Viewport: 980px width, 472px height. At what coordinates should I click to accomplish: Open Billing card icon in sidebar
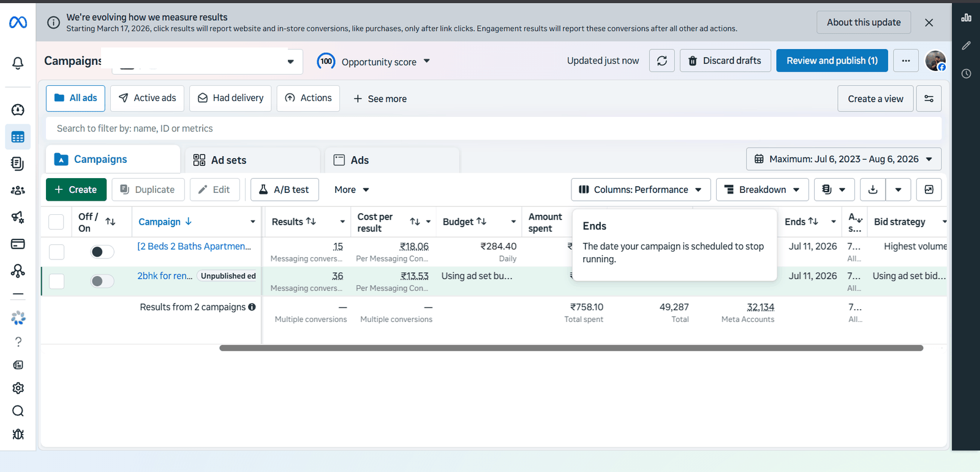pos(18,244)
